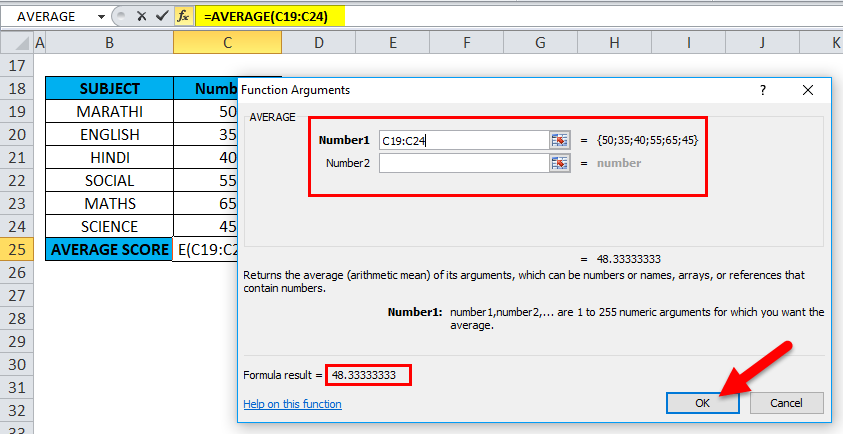Confirm formula with the checkmark icon

tap(162, 17)
